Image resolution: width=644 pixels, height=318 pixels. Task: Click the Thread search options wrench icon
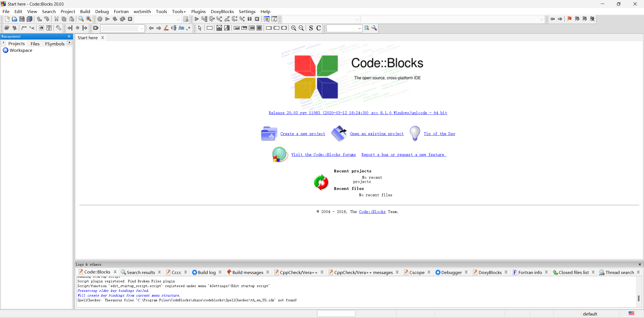click(374, 28)
